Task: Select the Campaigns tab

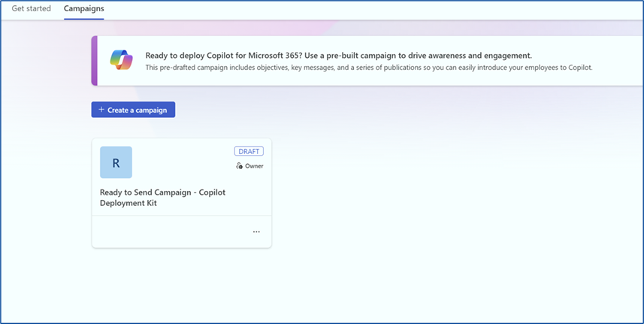Action: [83, 8]
